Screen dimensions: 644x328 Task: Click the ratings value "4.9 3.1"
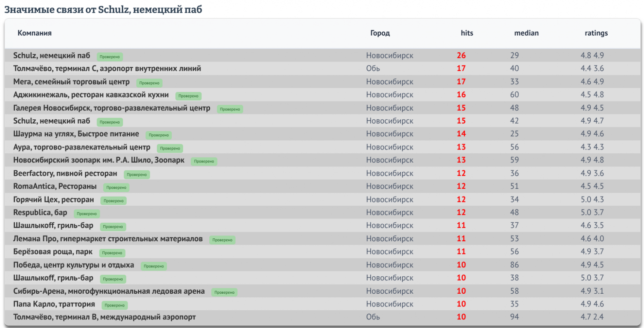(592, 291)
